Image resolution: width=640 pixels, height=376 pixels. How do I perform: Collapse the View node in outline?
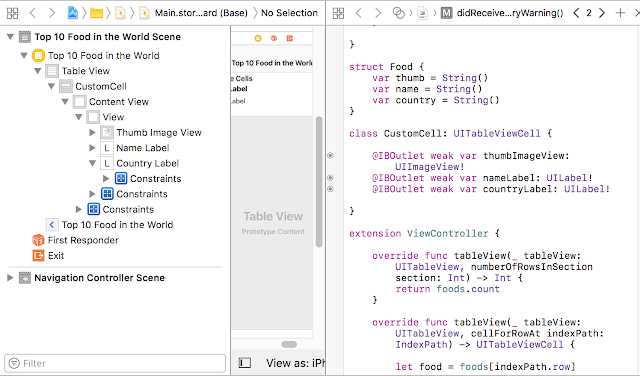click(79, 117)
